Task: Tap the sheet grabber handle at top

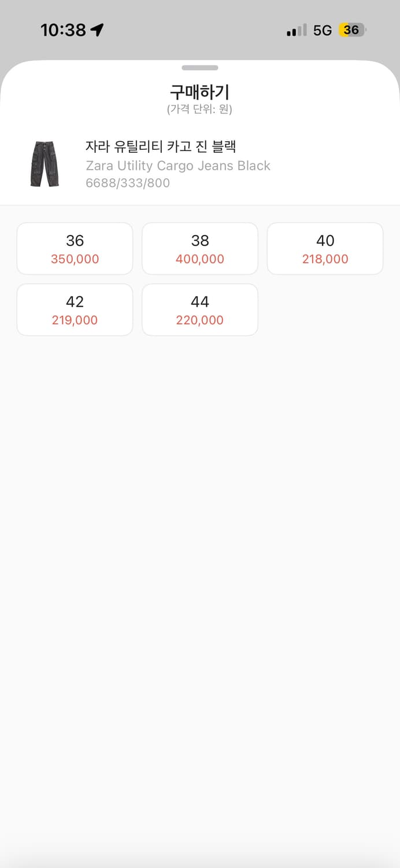Action: point(200,68)
